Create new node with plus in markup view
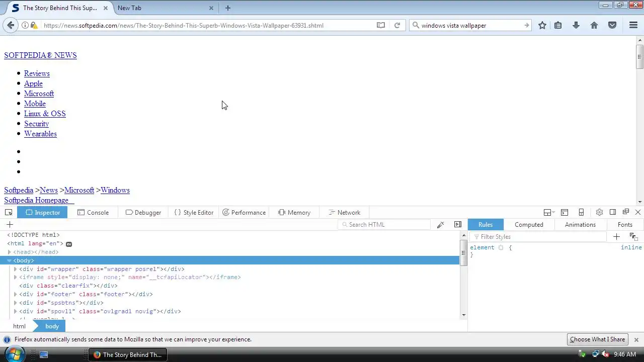This screenshot has width=644, height=362. pyautogui.click(x=10, y=224)
